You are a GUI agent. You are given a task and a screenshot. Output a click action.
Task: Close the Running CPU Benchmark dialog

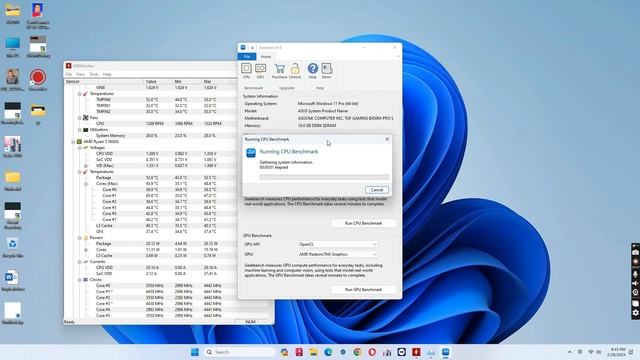point(387,139)
